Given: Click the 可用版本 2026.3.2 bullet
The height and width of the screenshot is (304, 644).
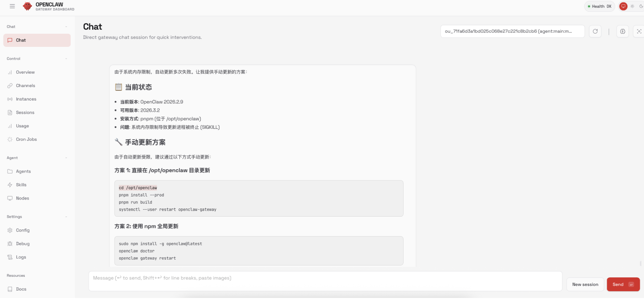Looking at the screenshot, I should pos(140,110).
